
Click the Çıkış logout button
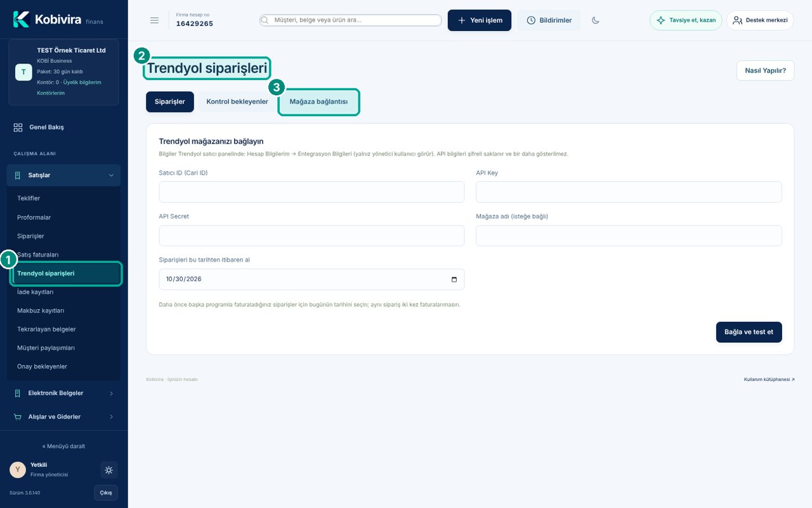[x=106, y=493]
